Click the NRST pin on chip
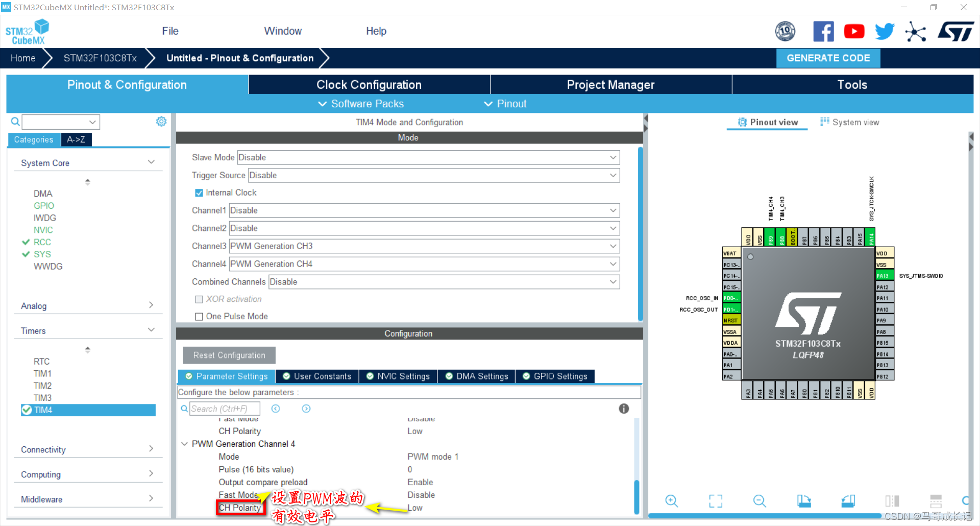This screenshot has width=980, height=526. click(731, 321)
